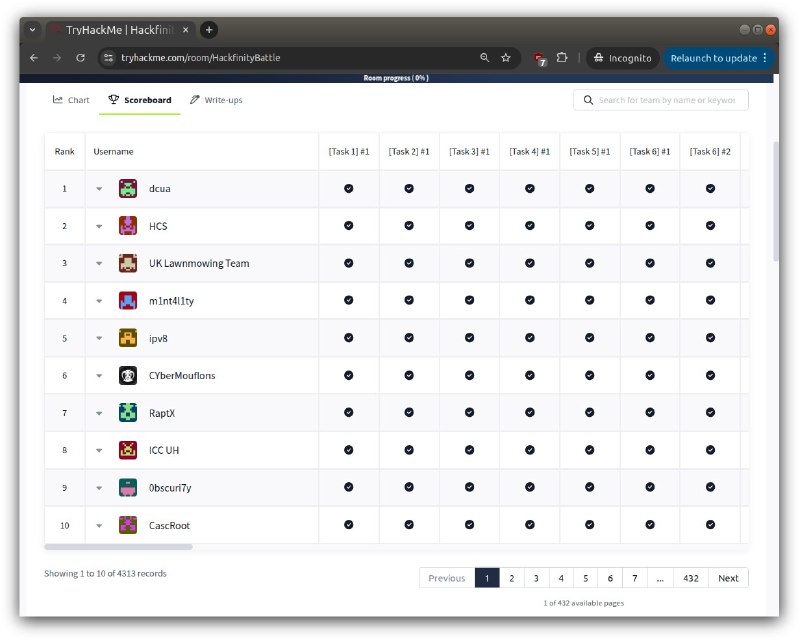
Task: Expand the m1nt4l1ty row
Action: tap(99, 301)
